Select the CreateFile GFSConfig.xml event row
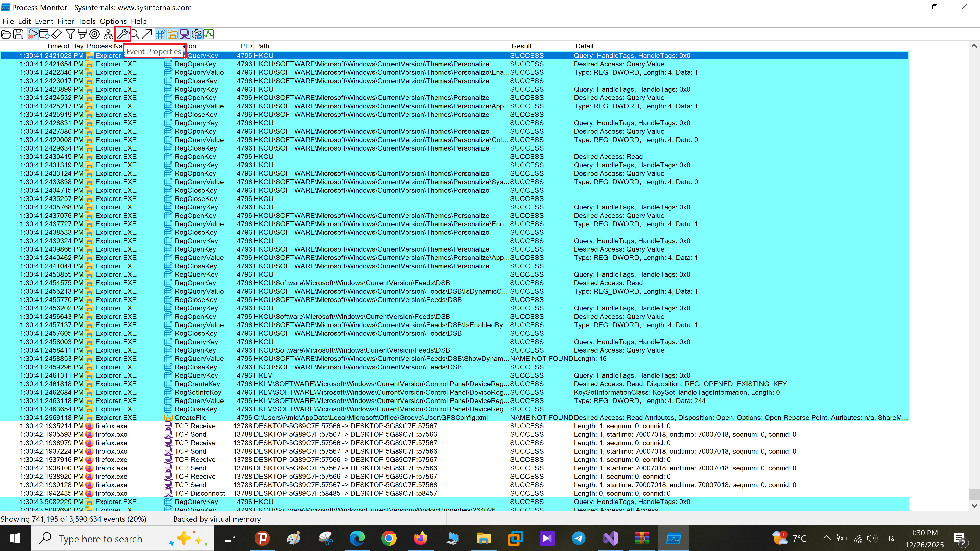The width and height of the screenshot is (980, 551). [x=342, y=418]
